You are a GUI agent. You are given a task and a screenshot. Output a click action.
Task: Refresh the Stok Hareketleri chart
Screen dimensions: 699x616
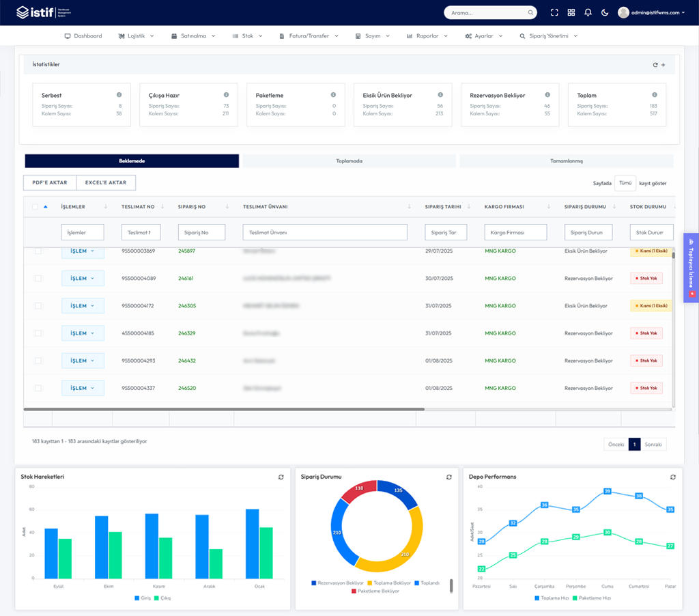click(x=281, y=477)
